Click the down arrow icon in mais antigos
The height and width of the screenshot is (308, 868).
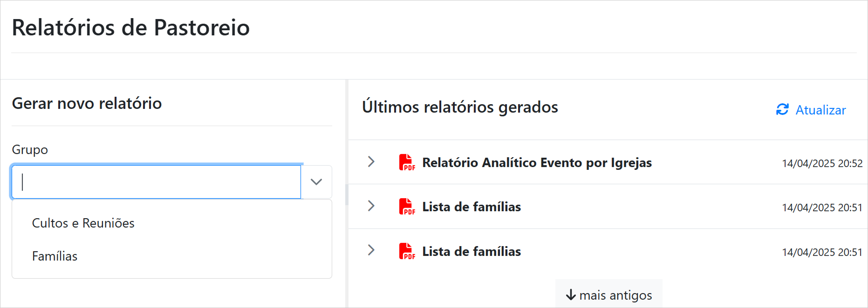[x=571, y=295]
